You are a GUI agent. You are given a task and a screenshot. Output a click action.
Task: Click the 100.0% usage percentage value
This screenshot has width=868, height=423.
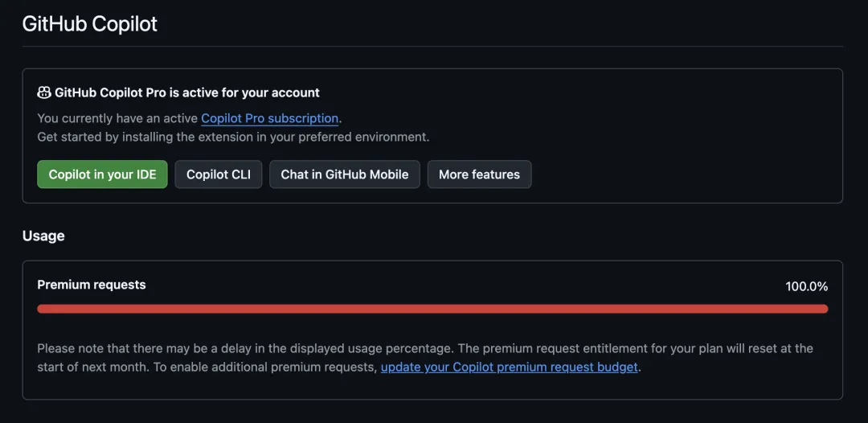coord(806,286)
